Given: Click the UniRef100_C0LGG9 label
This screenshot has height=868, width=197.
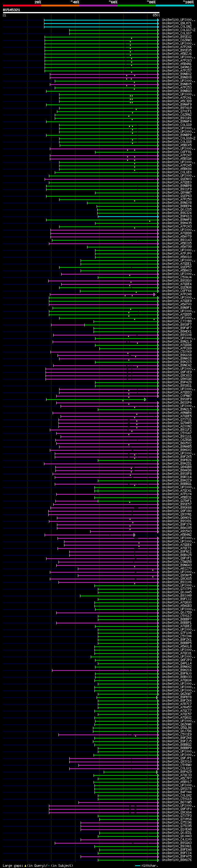Looking at the screenshot, I should 177,125.
